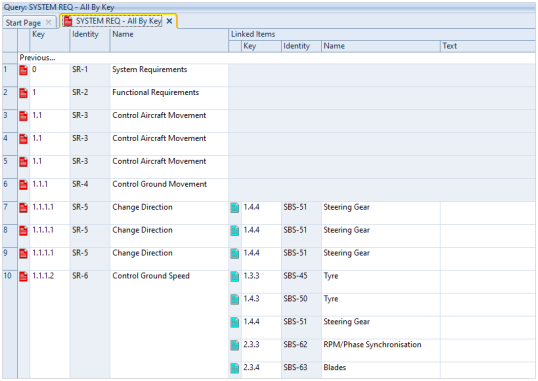Screen dimensions: 538x381
Task: Click the Linked Items group header
Action: (382, 34)
